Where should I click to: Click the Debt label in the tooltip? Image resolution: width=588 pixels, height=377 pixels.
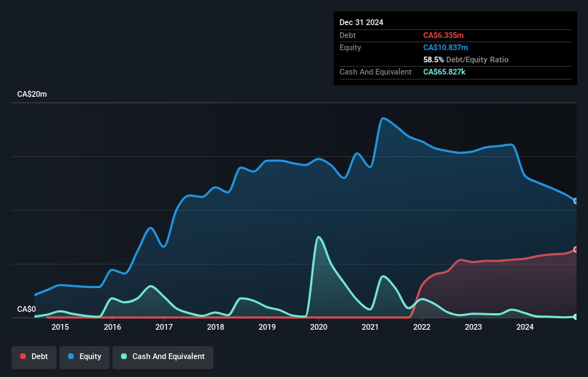347,35
